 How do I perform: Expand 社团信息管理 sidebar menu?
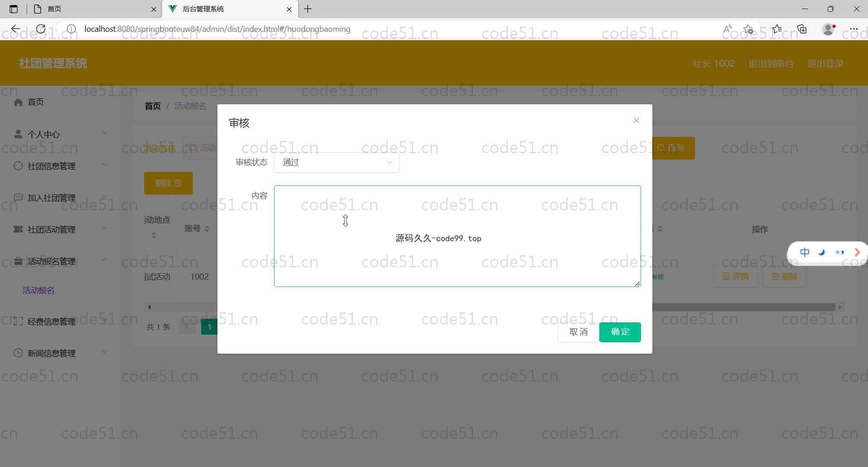60,166
